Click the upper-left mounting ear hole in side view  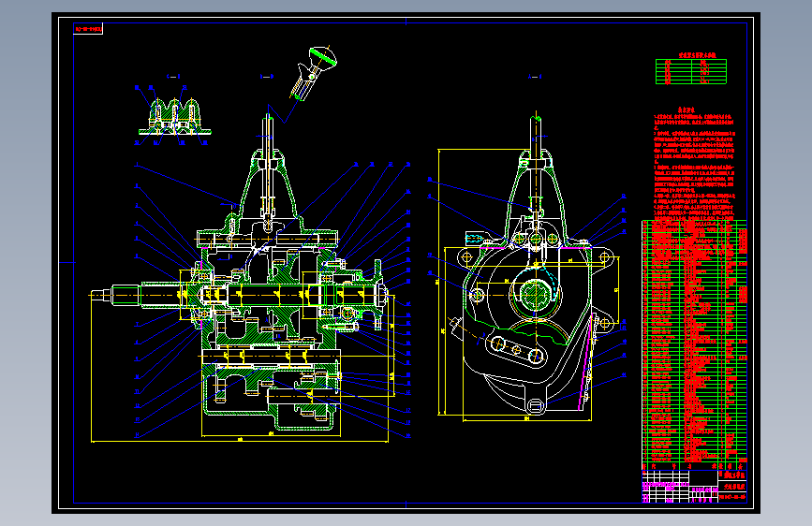(x=466, y=256)
